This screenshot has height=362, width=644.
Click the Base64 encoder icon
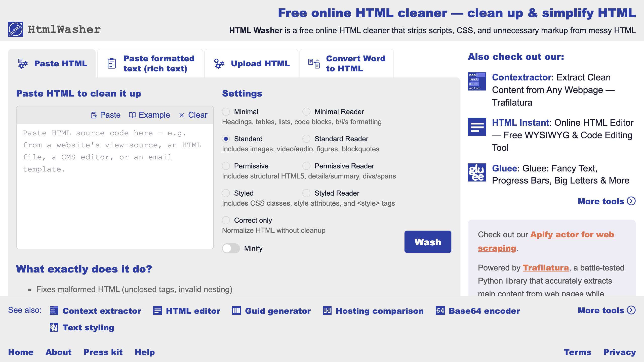click(440, 311)
